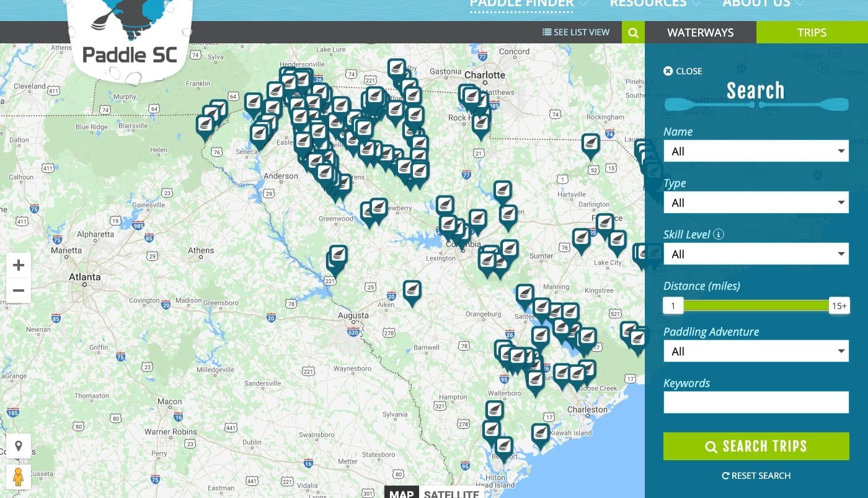Open the Name dropdown

tap(756, 151)
